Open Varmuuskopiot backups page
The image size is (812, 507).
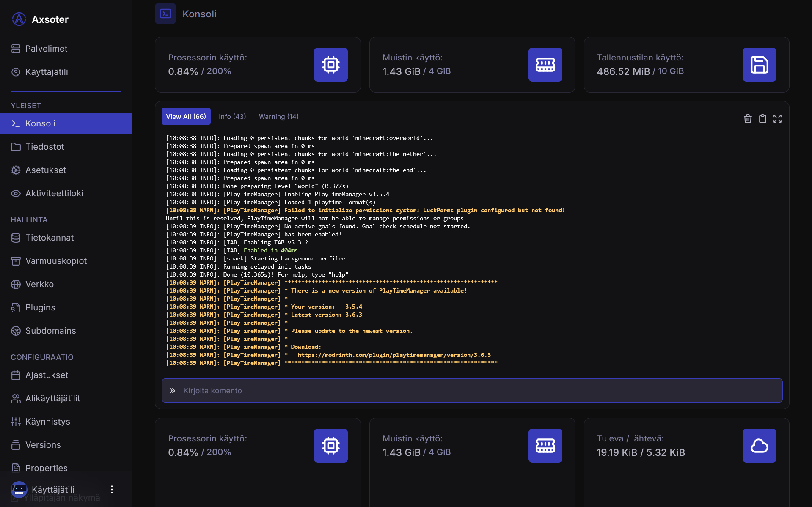[56, 261]
